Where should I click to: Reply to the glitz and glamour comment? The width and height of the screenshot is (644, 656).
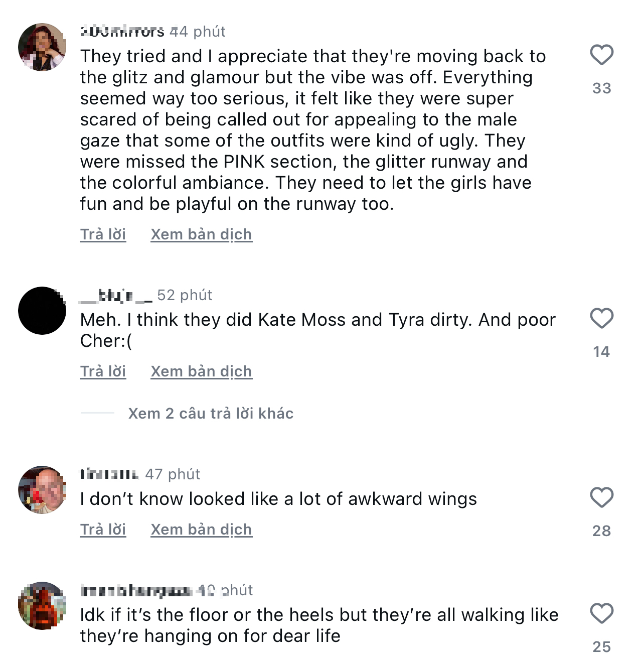(x=103, y=234)
